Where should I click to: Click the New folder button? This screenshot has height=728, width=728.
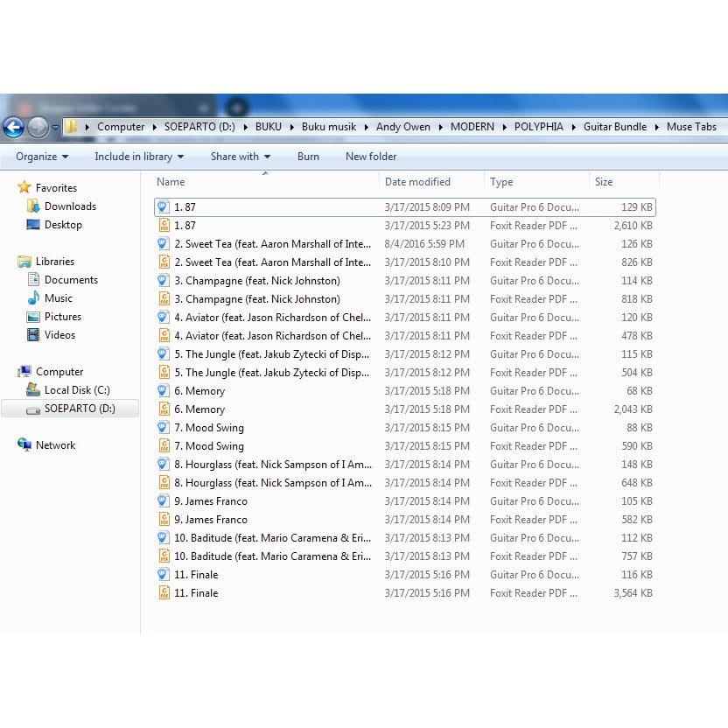point(371,157)
